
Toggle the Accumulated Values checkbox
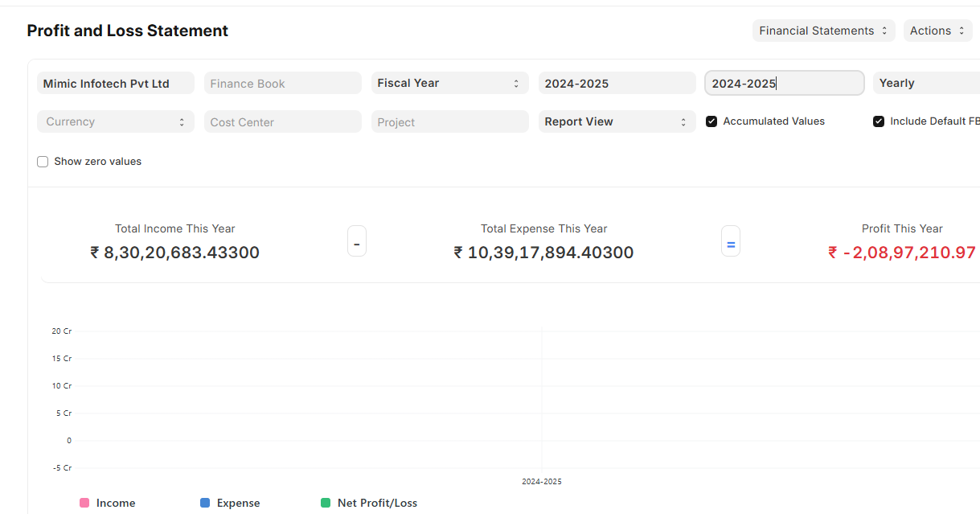pos(711,121)
